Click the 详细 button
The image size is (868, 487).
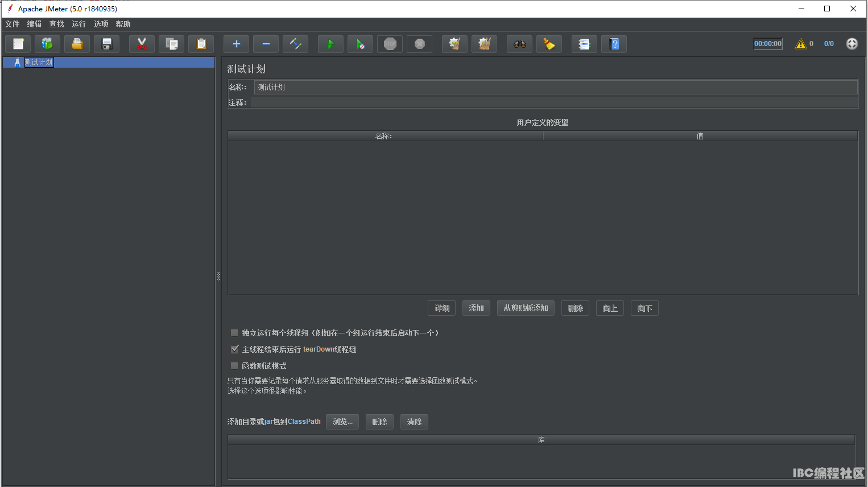[442, 308]
